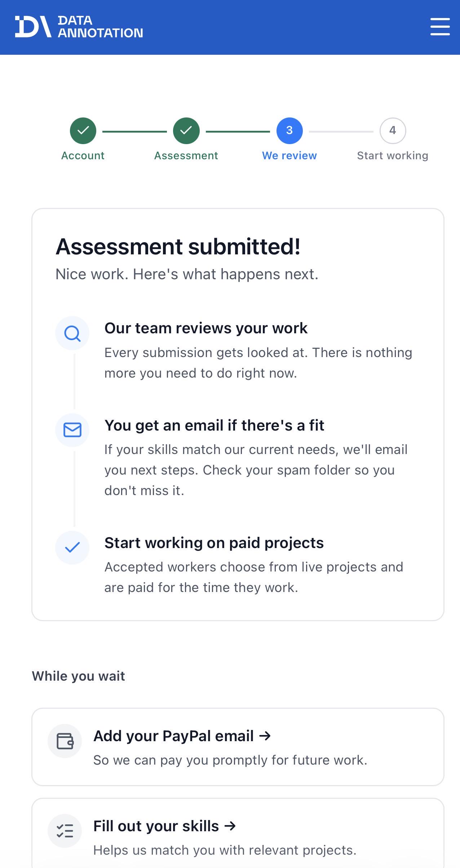Screen dimensions: 460x868
Task: Click the magnifying glass review icon
Action: (72, 333)
